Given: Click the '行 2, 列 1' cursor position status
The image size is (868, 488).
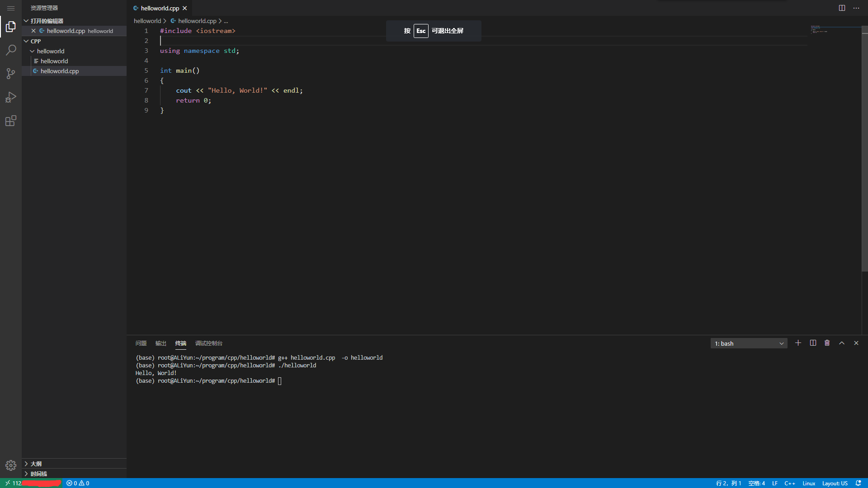Looking at the screenshot, I should (728, 483).
